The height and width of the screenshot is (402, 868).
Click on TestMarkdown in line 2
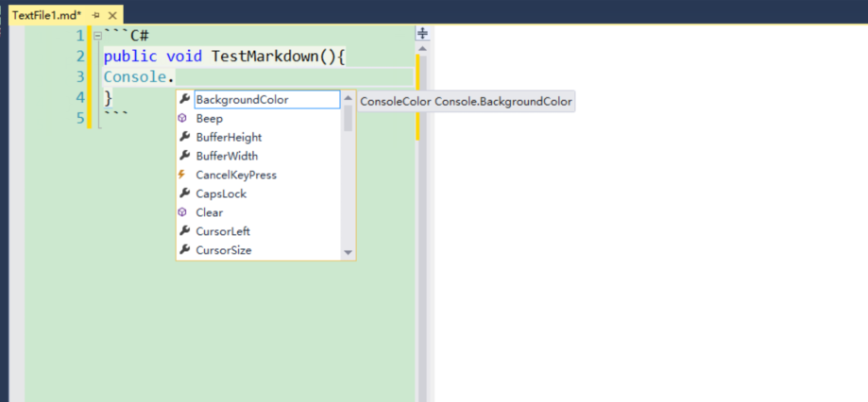coord(265,57)
